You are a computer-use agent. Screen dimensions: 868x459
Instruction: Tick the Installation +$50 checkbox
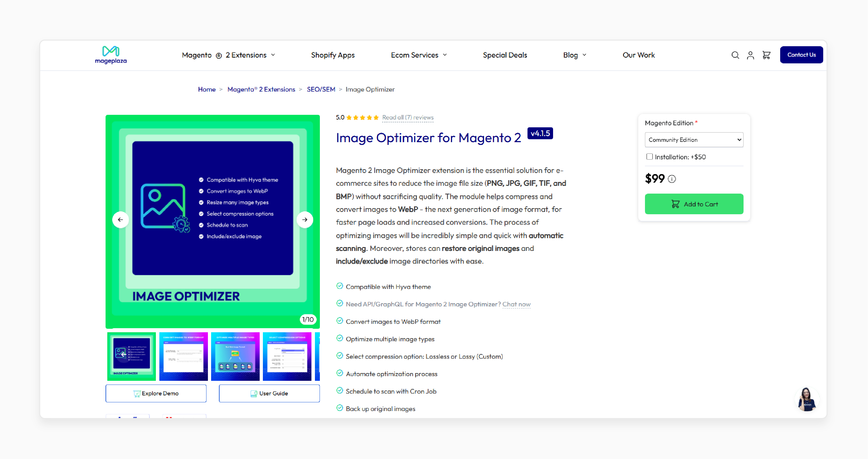[649, 157]
